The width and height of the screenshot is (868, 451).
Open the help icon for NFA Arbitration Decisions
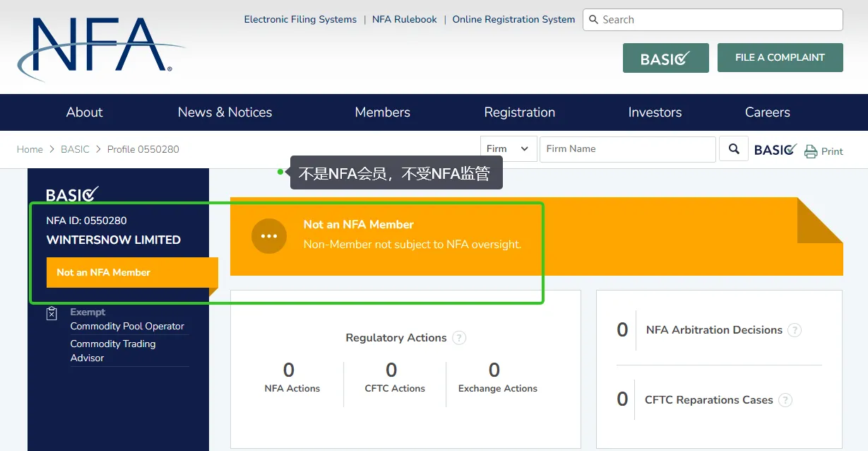point(795,330)
